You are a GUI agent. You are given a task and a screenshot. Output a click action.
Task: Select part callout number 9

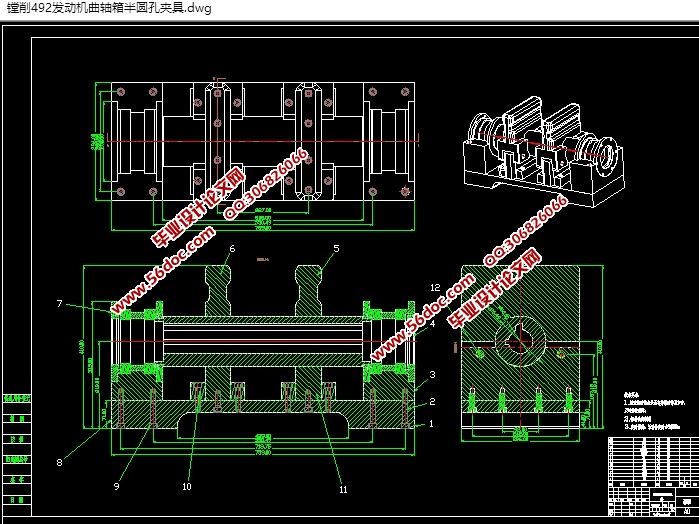tap(117, 486)
